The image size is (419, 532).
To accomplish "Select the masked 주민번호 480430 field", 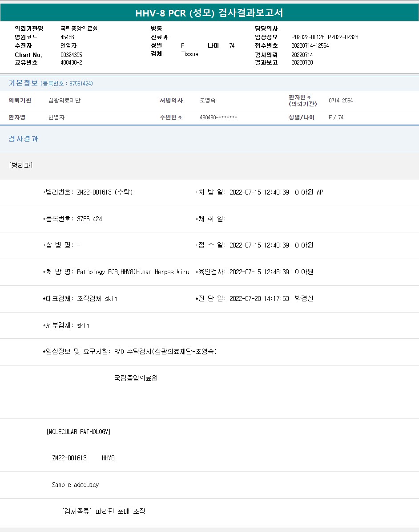I will tap(218, 118).
